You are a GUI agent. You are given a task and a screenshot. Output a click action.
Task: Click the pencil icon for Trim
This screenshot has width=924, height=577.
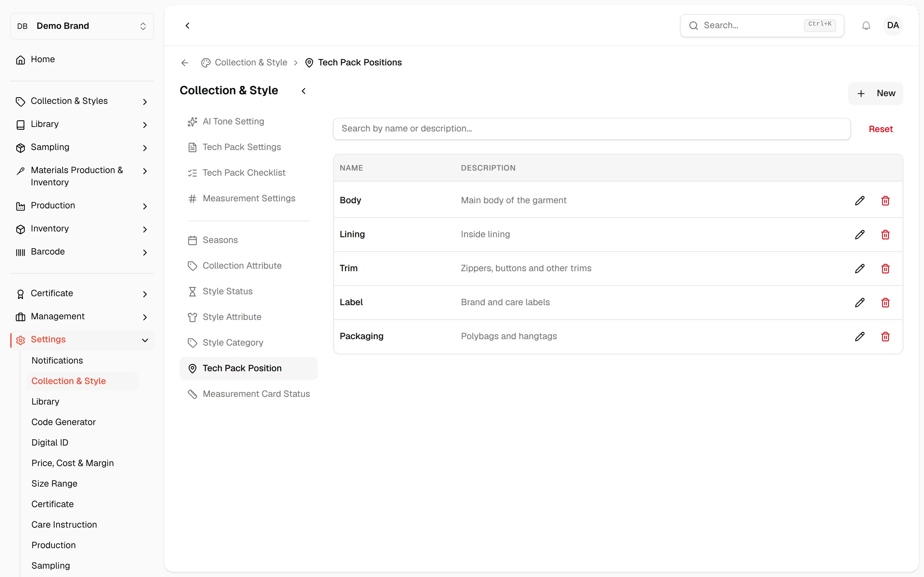click(x=860, y=268)
